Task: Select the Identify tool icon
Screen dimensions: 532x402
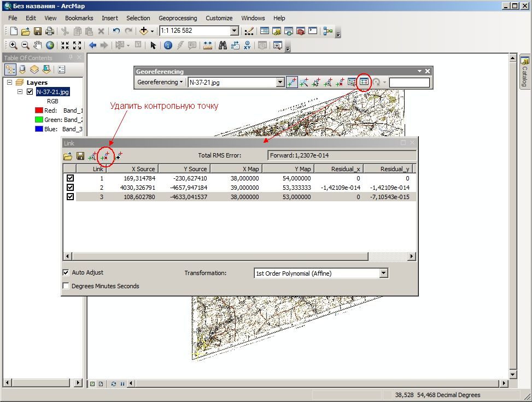Action: [168, 45]
